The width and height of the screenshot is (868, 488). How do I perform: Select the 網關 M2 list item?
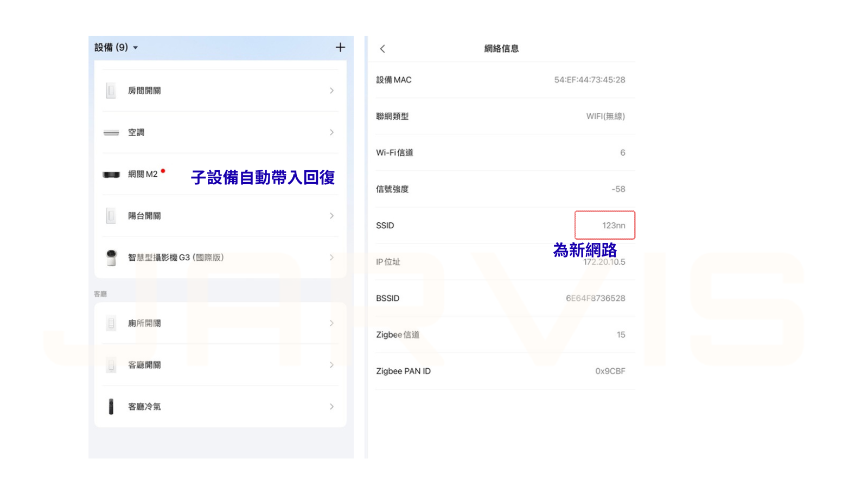pyautogui.click(x=143, y=174)
